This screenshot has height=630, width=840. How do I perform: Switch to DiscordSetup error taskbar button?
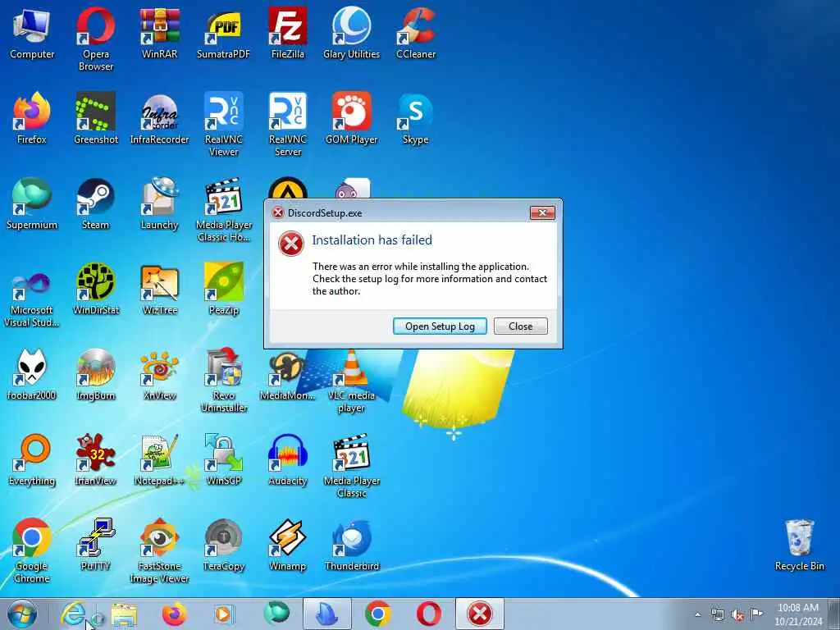tap(480, 614)
